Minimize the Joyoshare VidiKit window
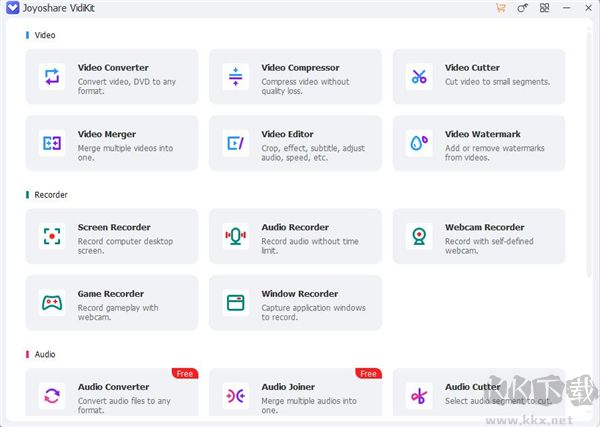Viewport: 600px width, 427px height. 567,8
